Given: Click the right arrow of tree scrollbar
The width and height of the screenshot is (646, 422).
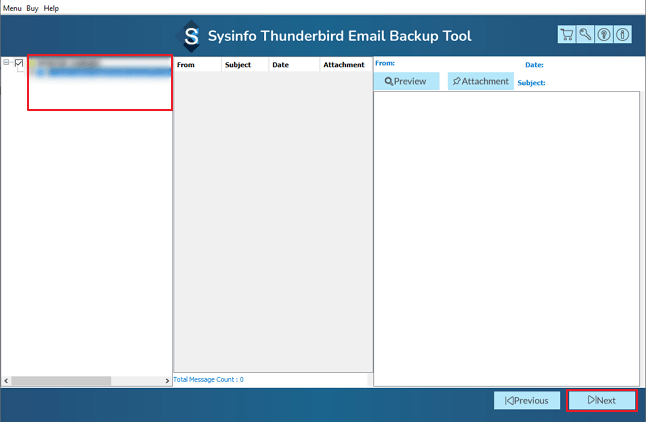Looking at the screenshot, I should pyautogui.click(x=167, y=381).
